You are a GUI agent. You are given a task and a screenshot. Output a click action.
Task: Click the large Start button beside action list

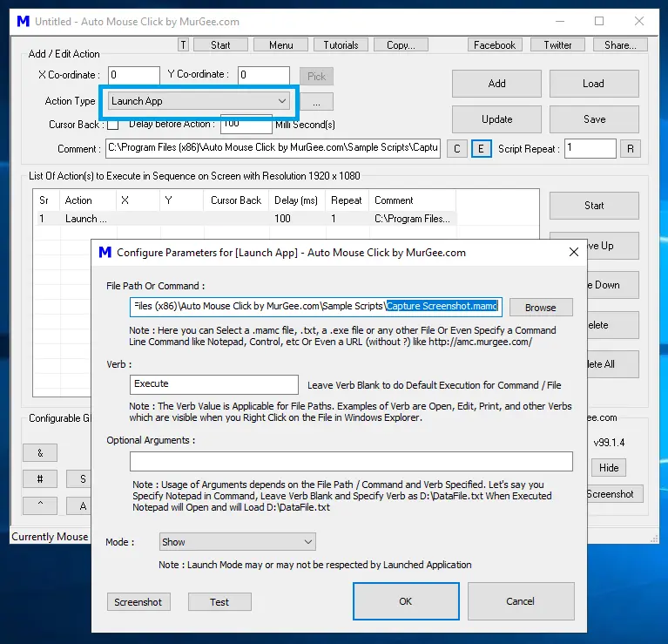[x=594, y=206]
